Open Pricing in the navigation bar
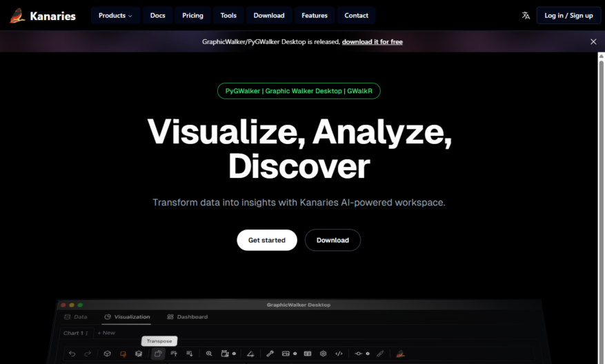Image resolution: width=605 pixels, height=364 pixels. 192,15
